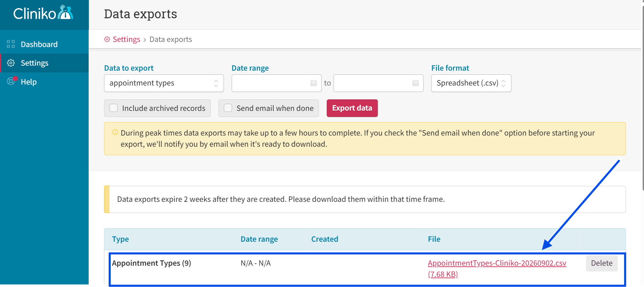Click the end date range input field
Viewport: 644px width, 287px height.
378,83
